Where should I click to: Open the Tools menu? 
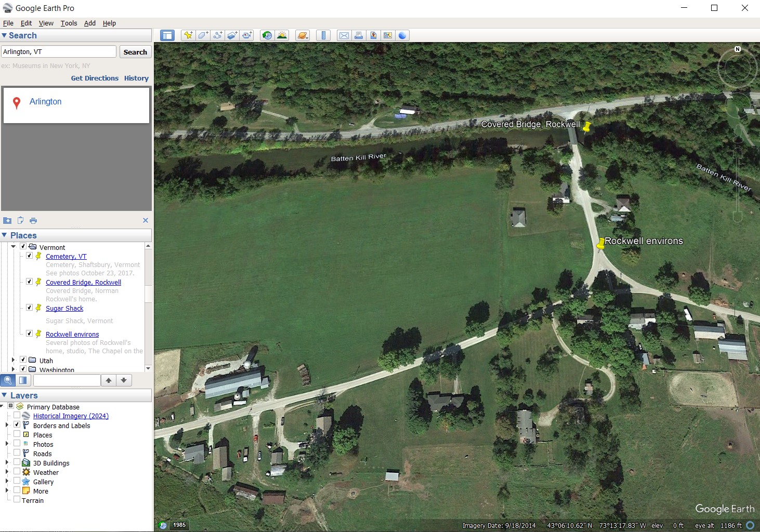coord(69,23)
